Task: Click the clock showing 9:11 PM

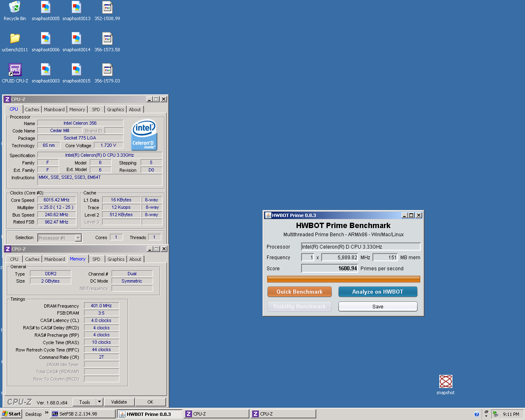Action: pos(511,414)
